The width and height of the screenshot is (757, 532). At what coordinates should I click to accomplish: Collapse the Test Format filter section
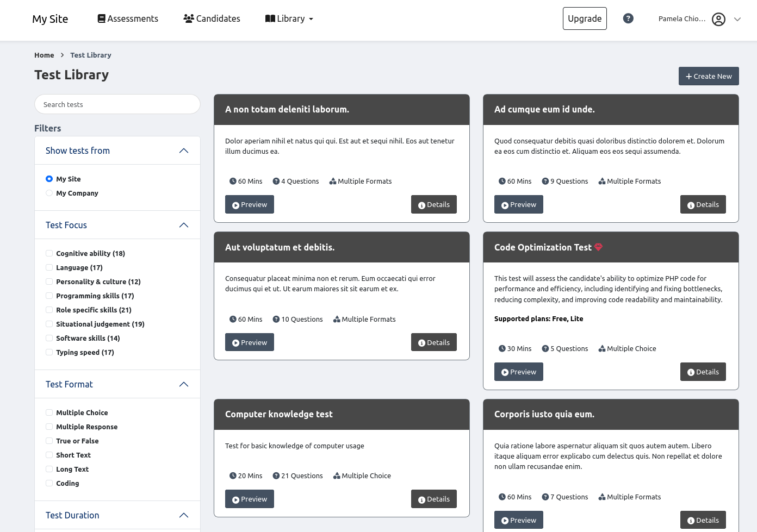click(x=184, y=385)
